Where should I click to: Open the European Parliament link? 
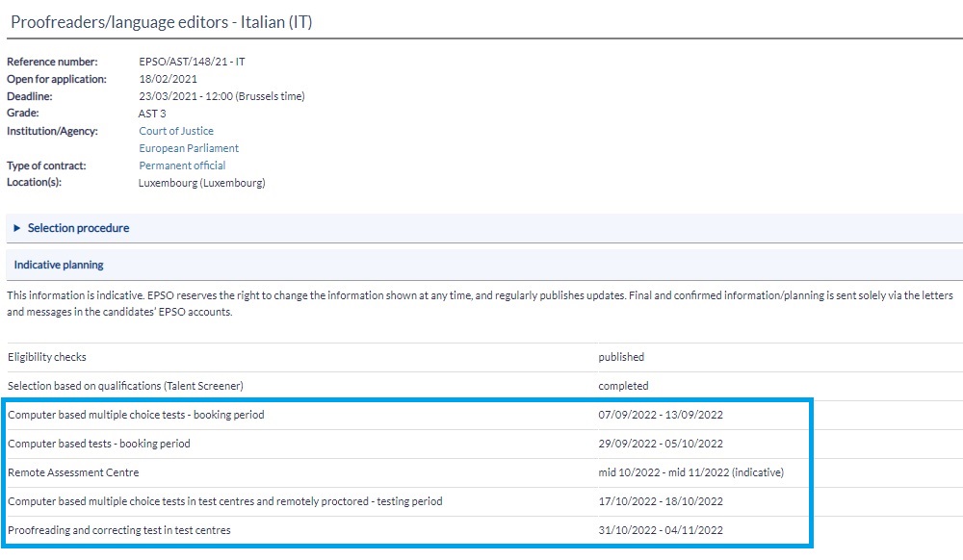[x=189, y=148]
